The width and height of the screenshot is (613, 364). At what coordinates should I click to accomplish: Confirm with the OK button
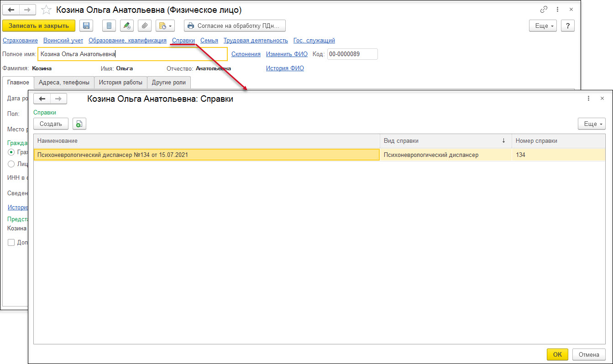(557, 354)
